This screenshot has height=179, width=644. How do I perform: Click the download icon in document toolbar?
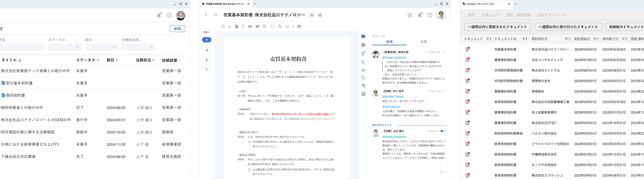(230, 27)
